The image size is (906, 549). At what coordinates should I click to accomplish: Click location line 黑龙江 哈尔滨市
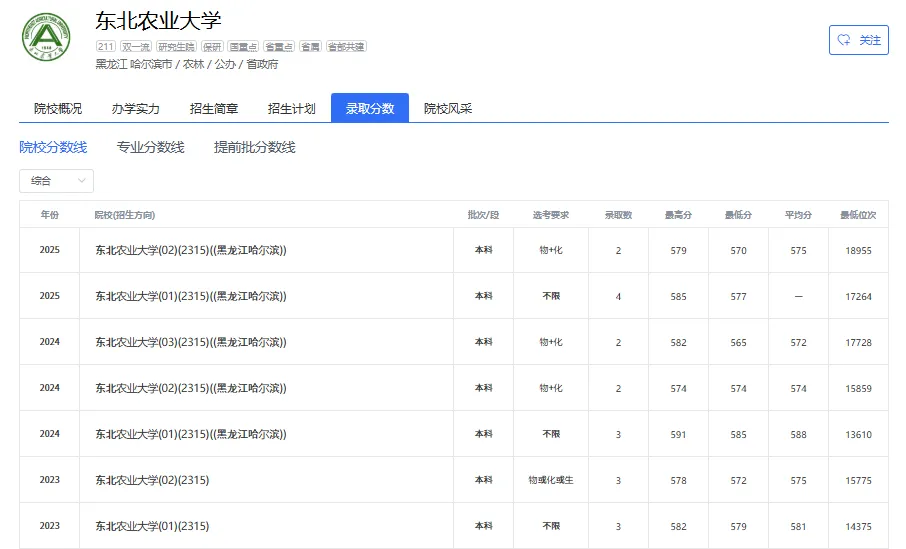click(134, 64)
